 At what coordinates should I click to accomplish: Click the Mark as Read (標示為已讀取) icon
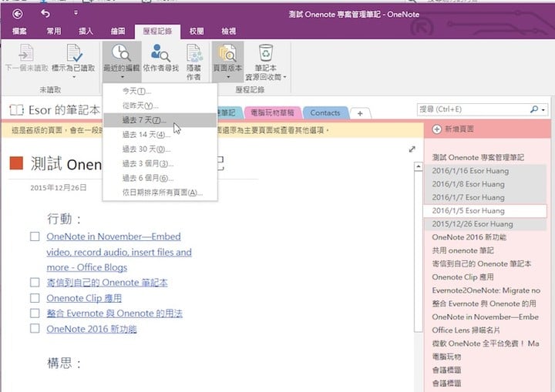click(75, 54)
